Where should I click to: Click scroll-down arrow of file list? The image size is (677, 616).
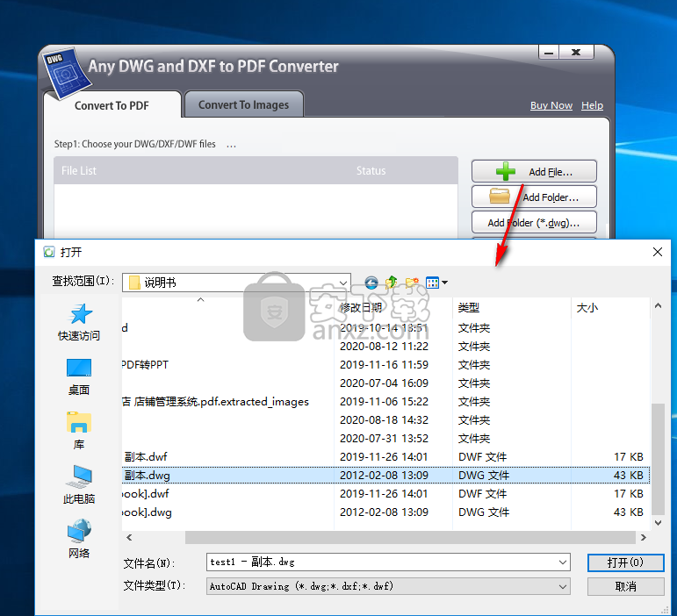(x=658, y=522)
